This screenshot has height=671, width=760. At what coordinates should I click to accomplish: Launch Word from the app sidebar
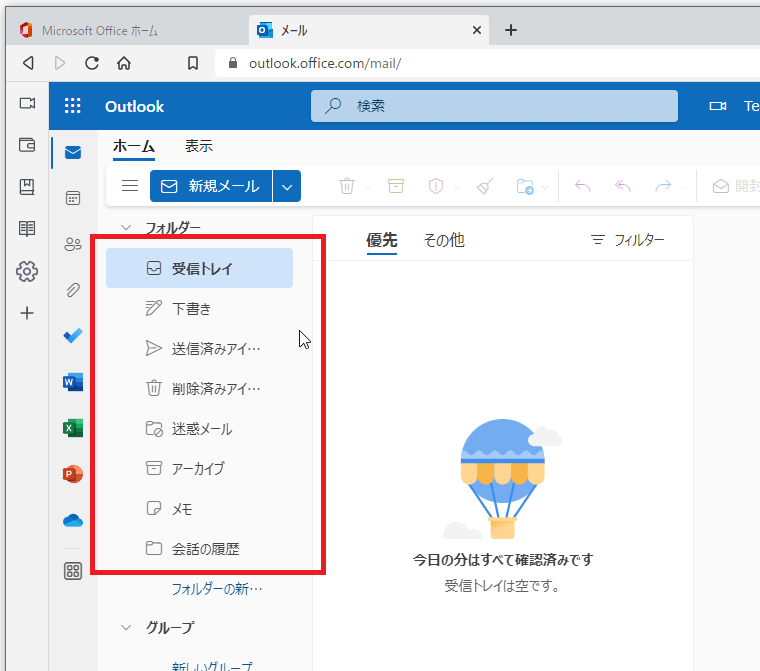click(73, 382)
